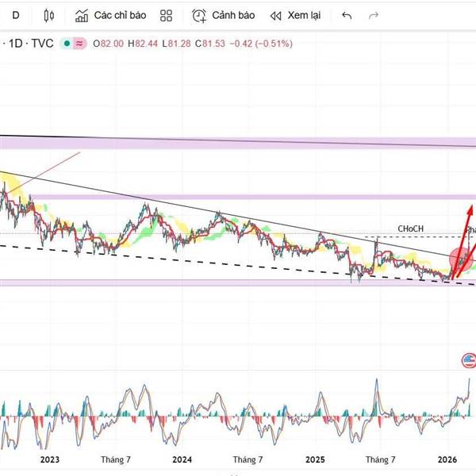Screen dimensions: 476x476
Task: Click the pink approximate data badge
Action: (x=79, y=44)
